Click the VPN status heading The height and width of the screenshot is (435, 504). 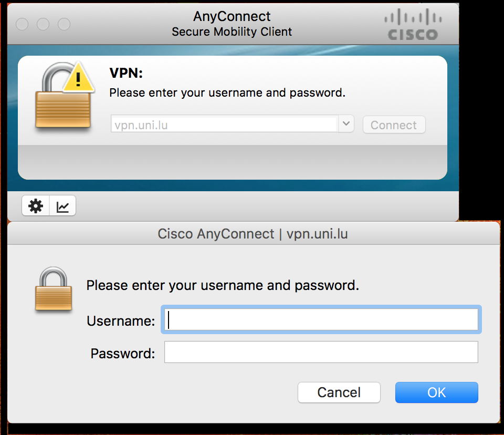pyautogui.click(x=126, y=74)
